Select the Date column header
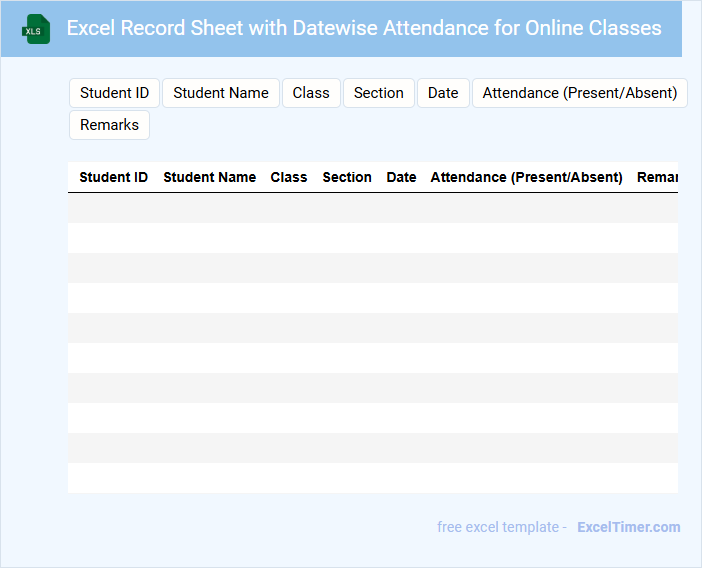This screenshot has width=702, height=568. tap(401, 177)
